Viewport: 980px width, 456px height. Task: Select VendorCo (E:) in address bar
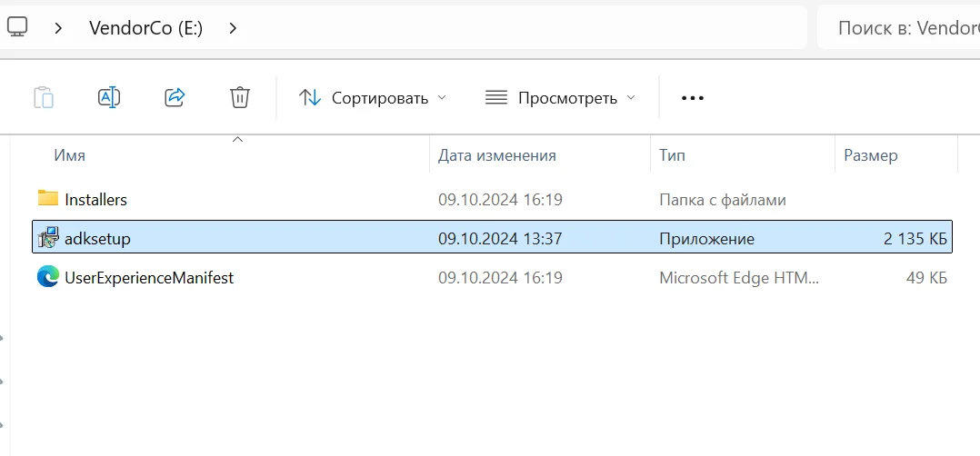point(145,28)
